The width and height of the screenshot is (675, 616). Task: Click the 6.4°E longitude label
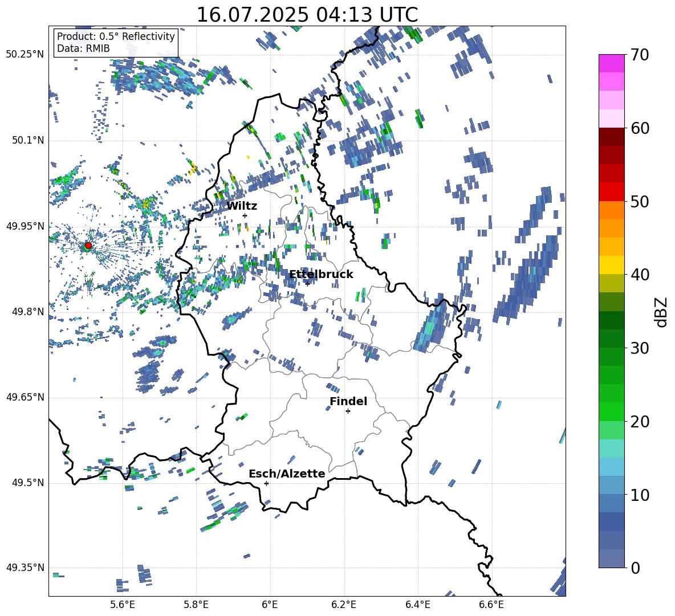[417, 605]
